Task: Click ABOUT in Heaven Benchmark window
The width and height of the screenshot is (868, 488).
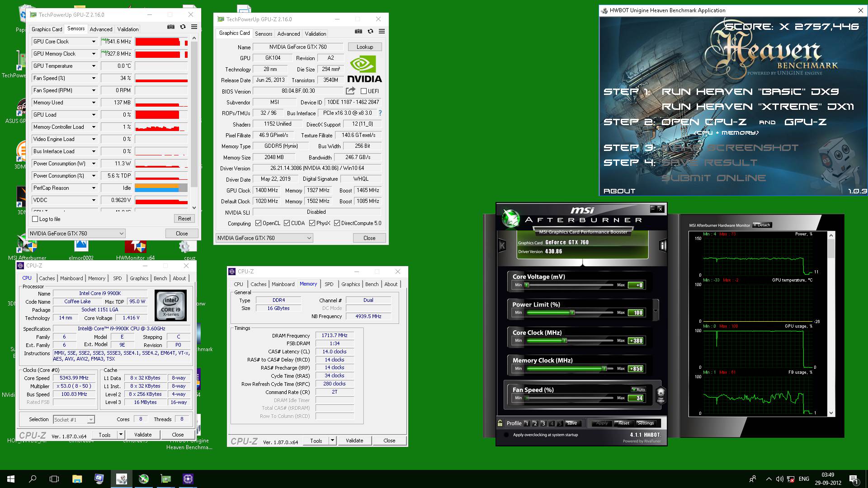Action: pos(619,191)
